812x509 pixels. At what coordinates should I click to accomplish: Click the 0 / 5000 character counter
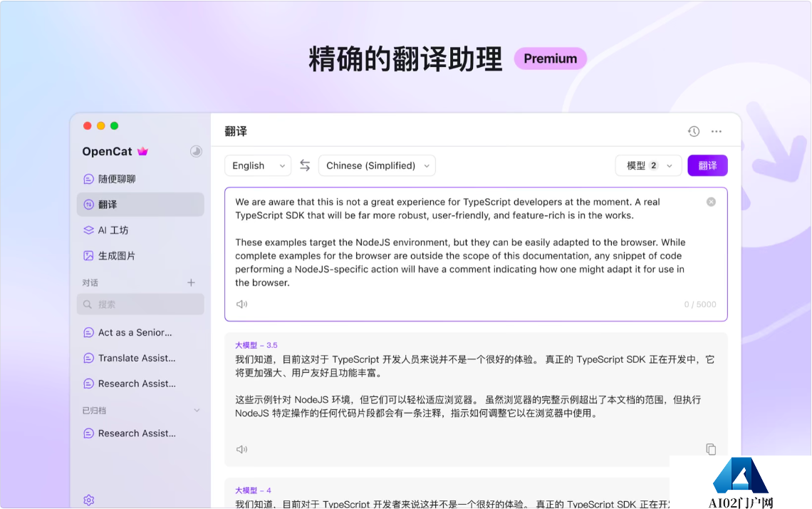point(700,304)
